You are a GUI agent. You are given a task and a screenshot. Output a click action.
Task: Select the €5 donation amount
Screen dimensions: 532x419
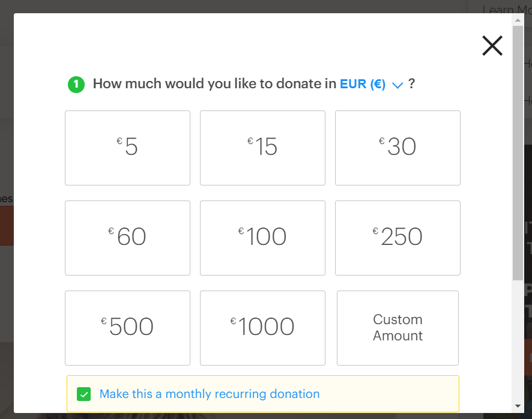coord(127,148)
